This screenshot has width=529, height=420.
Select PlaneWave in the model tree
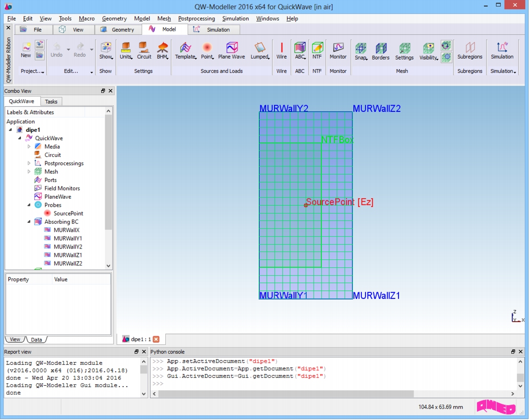[57, 196]
